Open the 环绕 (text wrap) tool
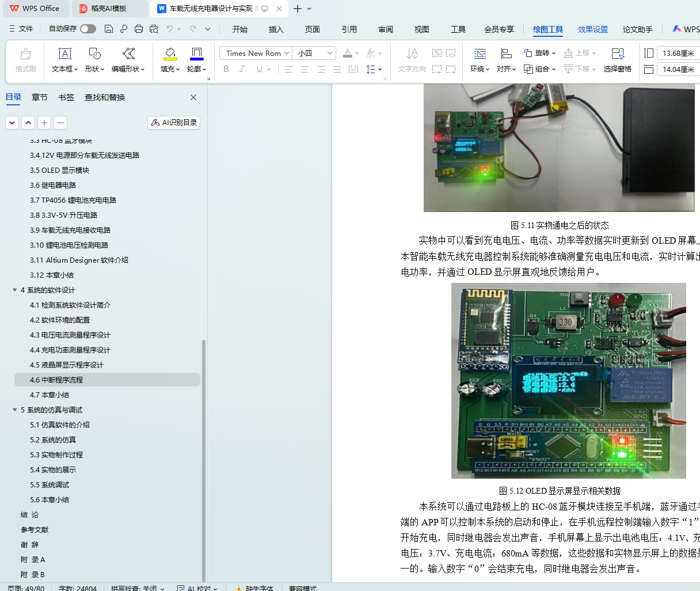Image resolution: width=700 pixels, height=591 pixels. 480,54
